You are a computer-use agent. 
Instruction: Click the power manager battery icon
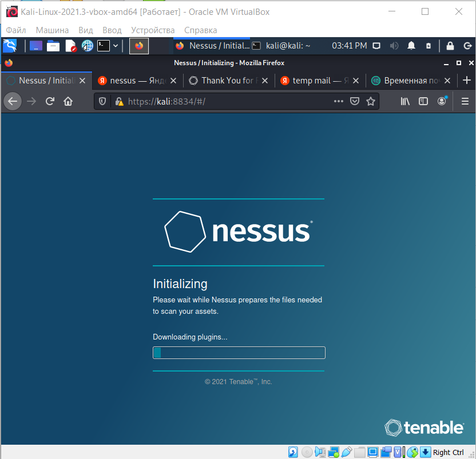tap(429, 46)
